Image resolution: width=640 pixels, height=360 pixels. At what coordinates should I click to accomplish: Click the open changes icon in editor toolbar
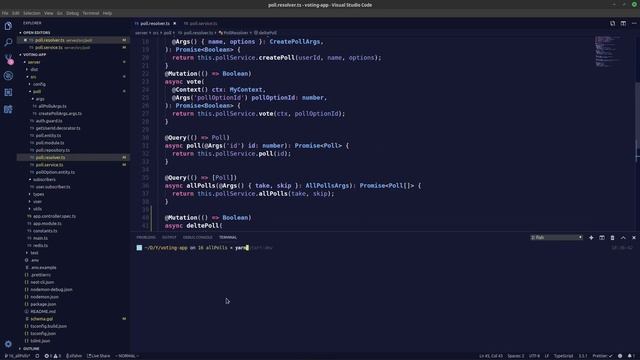[612, 23]
